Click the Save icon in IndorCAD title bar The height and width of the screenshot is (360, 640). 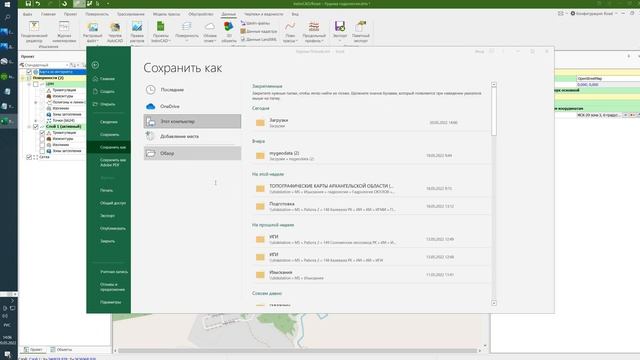click(28, 4)
